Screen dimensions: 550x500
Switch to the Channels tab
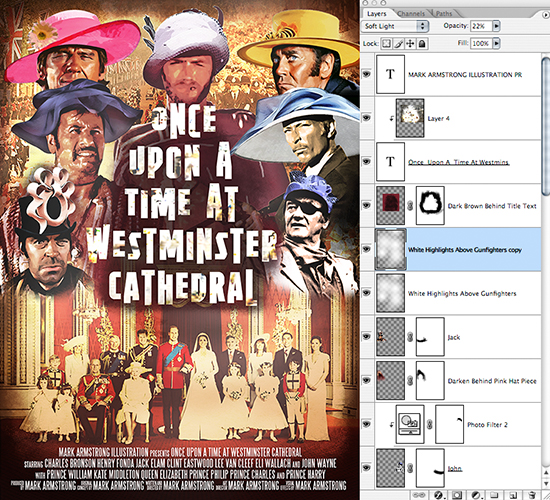tap(411, 14)
